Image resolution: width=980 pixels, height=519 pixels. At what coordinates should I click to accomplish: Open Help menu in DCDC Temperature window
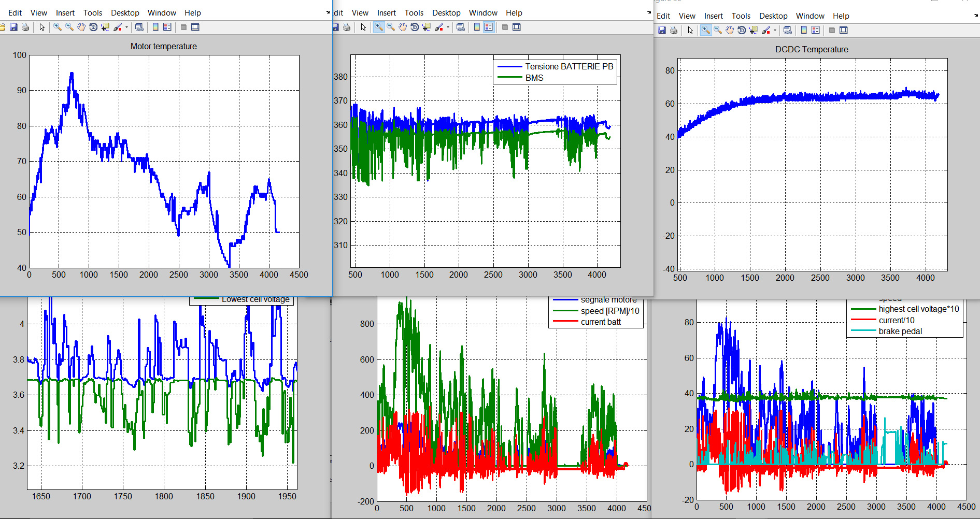pos(841,16)
